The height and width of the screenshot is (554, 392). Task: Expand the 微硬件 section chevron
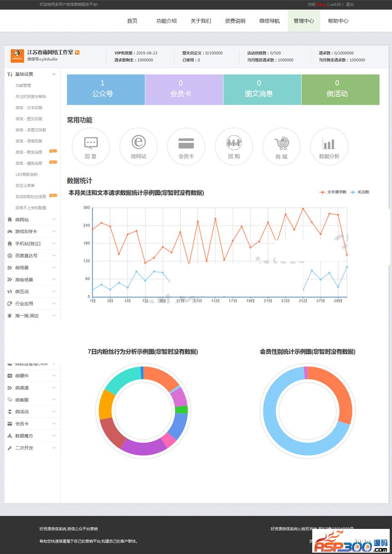(x=54, y=376)
